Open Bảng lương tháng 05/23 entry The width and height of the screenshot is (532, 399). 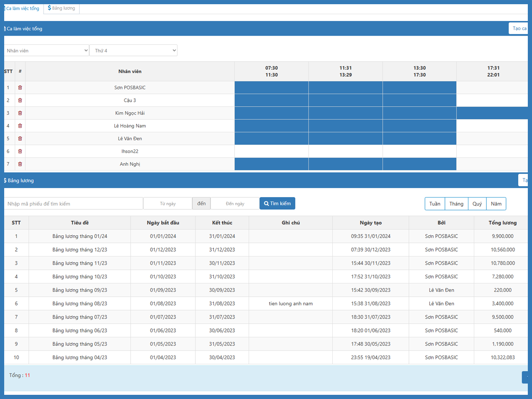point(80,344)
